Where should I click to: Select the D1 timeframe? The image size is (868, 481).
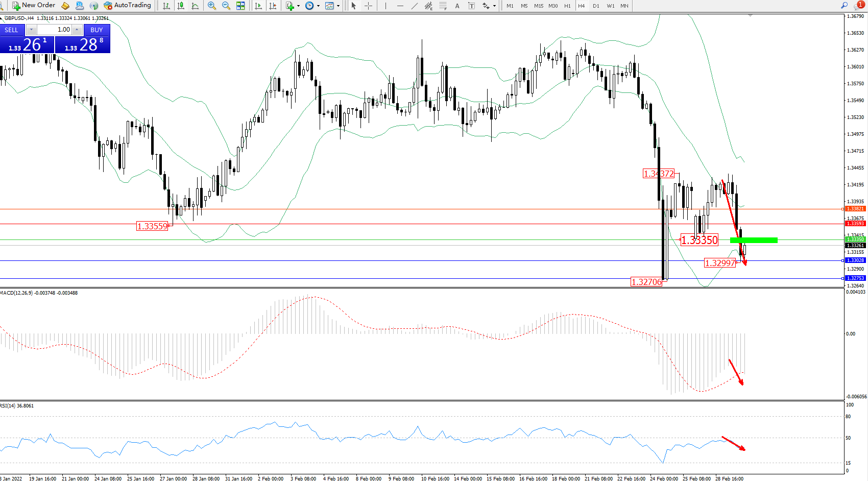point(596,6)
